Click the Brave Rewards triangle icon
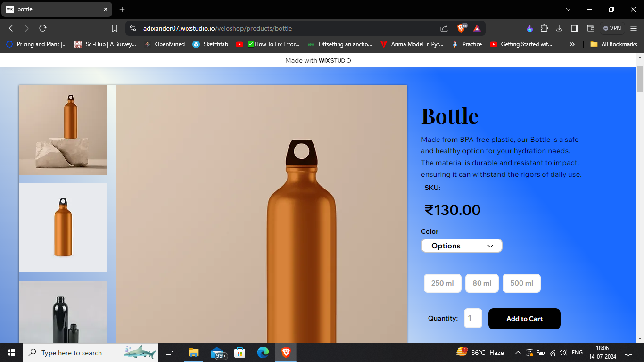The height and width of the screenshot is (362, 644). coord(477,28)
